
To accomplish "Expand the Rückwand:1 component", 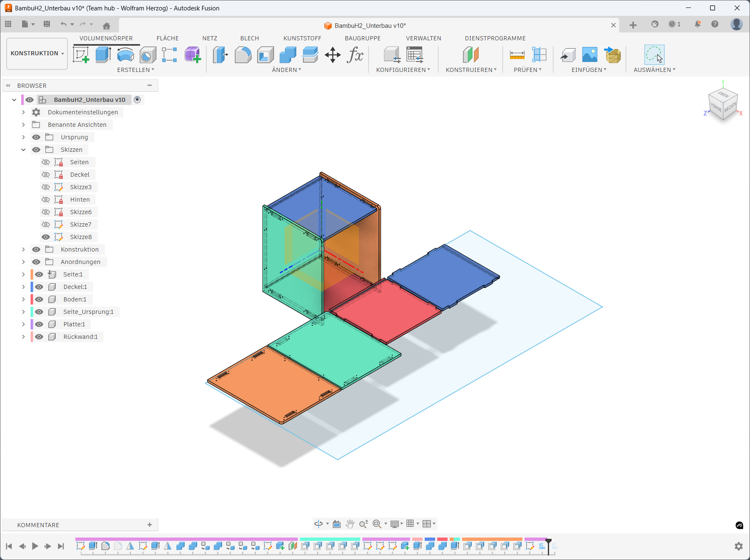I will tap(23, 337).
